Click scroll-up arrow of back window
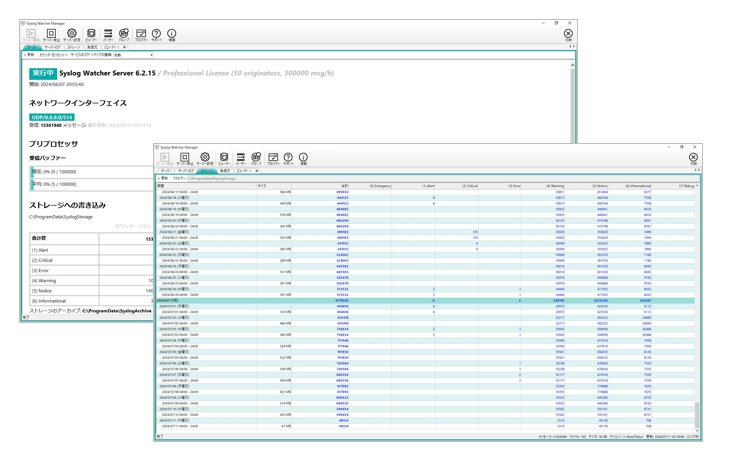Image resolution: width=733 pixels, height=454 pixels. click(572, 66)
